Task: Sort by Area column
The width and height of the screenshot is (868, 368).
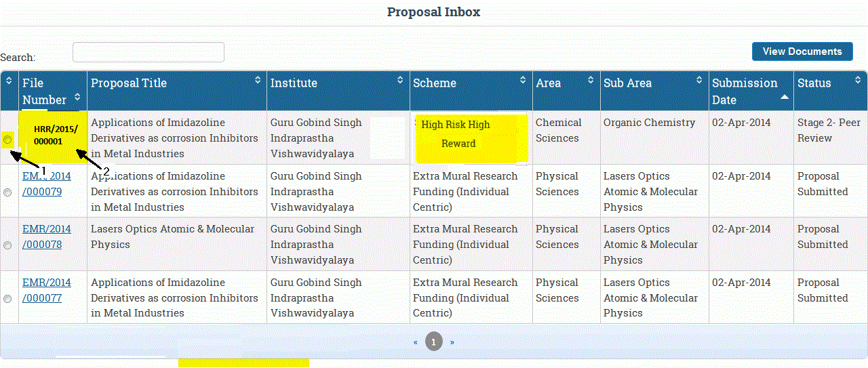Action: pos(591,80)
